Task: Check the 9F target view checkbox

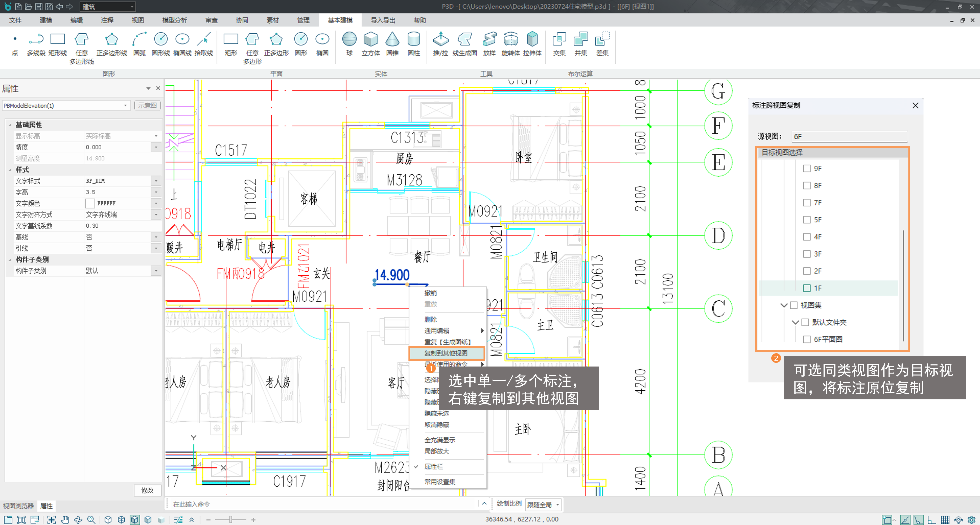Action: (x=807, y=168)
